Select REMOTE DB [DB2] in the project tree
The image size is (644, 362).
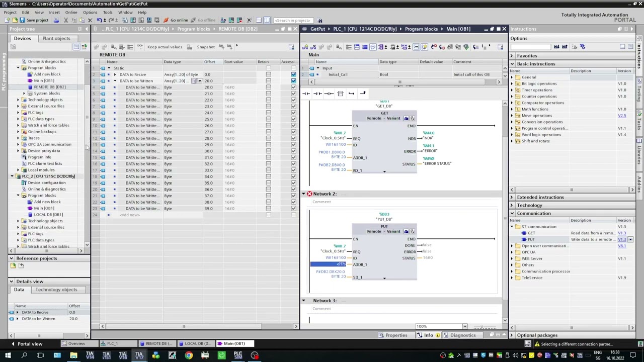(49, 87)
